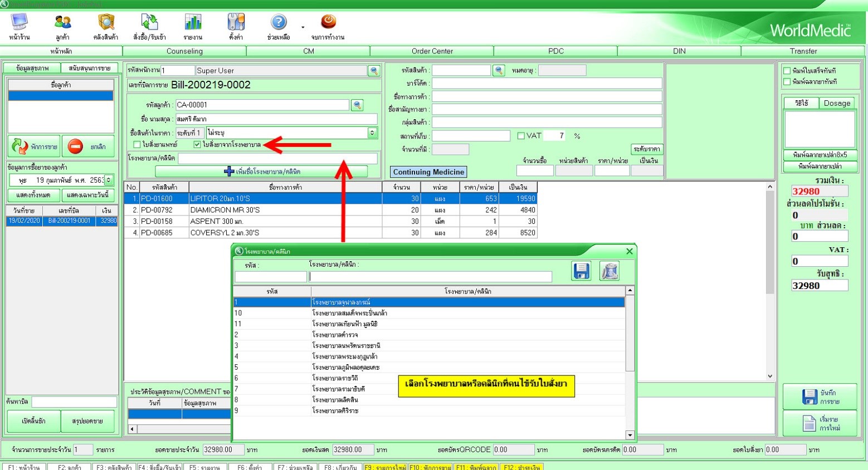The height and width of the screenshot is (470, 868).
Task: Open the ลูกค้า customers toolbar icon
Action: (62, 23)
